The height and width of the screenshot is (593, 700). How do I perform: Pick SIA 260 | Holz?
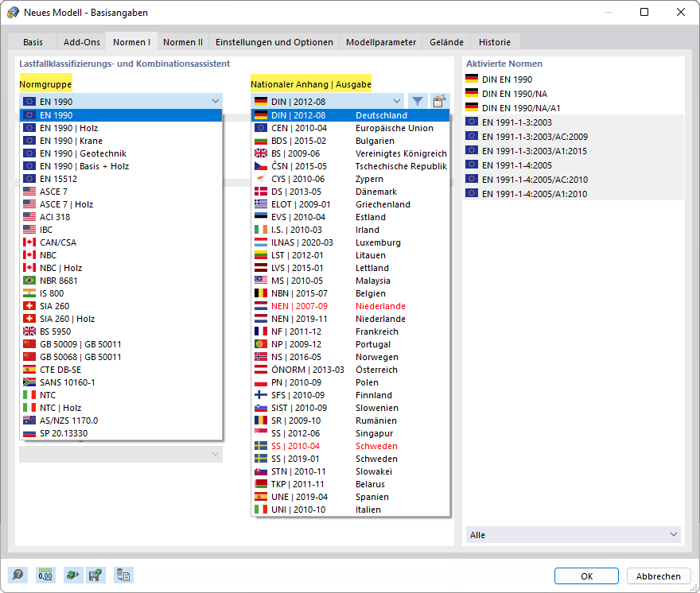click(121, 319)
